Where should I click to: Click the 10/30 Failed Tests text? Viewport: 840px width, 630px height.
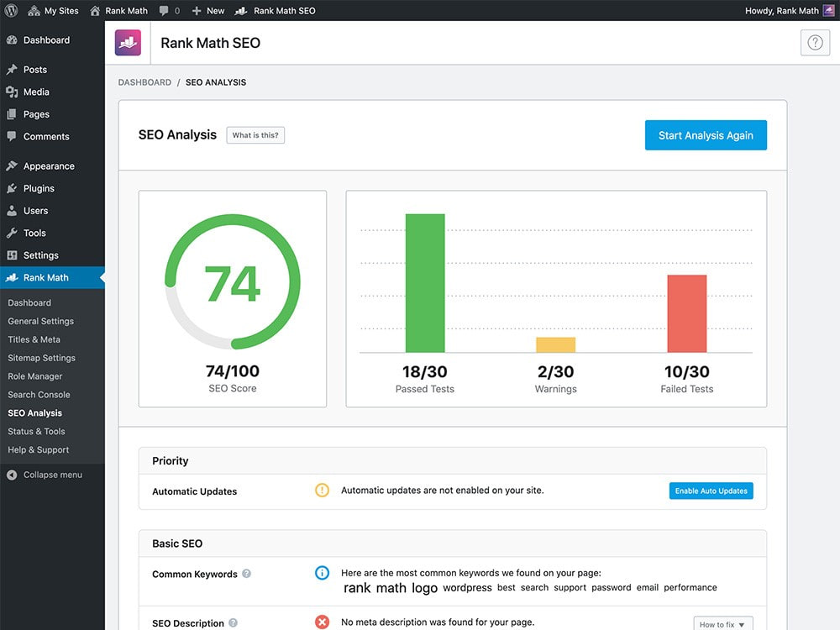pyautogui.click(x=687, y=380)
